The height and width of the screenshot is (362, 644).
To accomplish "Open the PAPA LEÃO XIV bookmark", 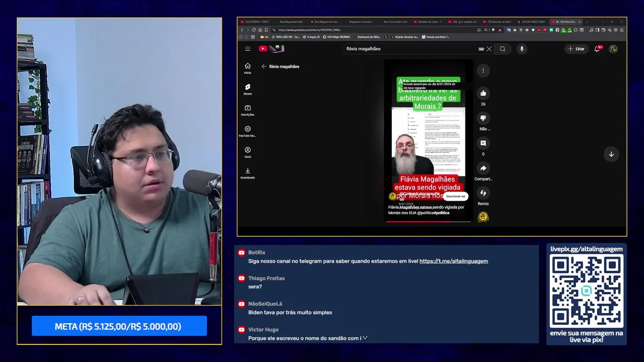I will click(285, 37).
